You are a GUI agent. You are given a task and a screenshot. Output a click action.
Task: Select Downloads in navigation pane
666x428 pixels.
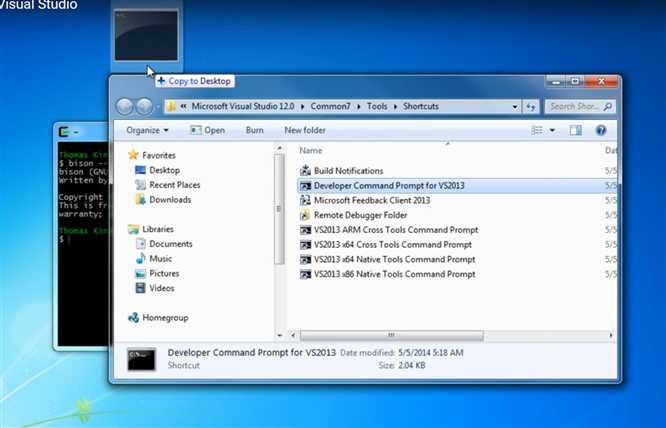(x=170, y=200)
